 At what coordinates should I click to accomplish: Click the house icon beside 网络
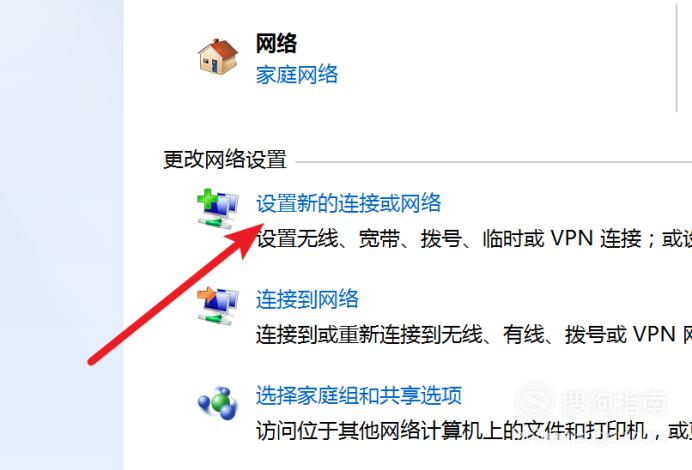click(x=218, y=56)
